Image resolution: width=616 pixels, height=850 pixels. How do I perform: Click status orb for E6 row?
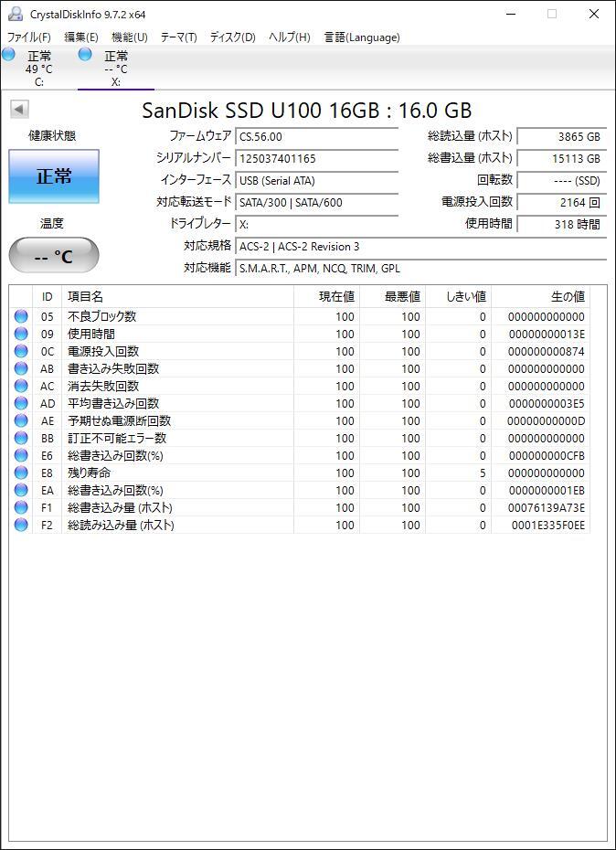pyautogui.click(x=21, y=455)
